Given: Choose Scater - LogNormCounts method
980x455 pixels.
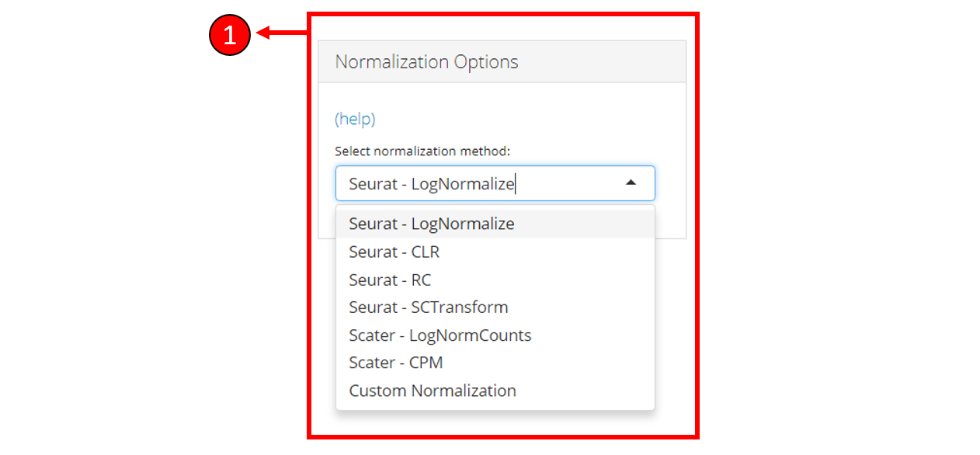Looking at the screenshot, I should (x=440, y=335).
